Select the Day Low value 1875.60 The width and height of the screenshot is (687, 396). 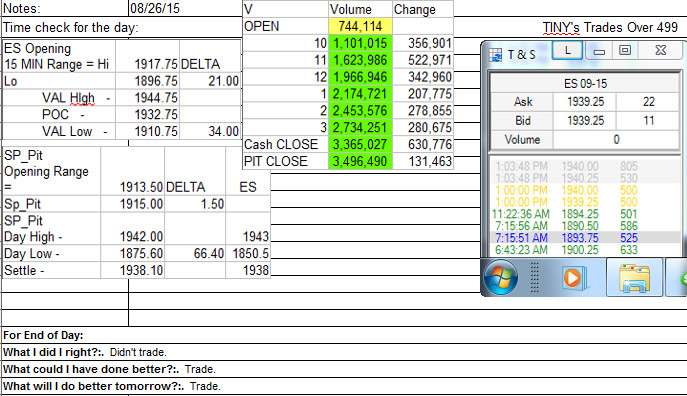click(133, 254)
